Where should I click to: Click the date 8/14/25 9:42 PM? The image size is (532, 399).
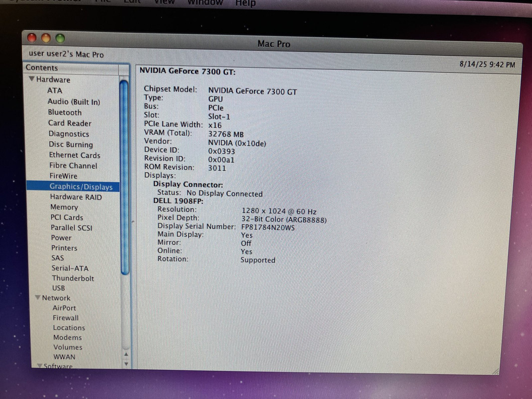[487, 64]
